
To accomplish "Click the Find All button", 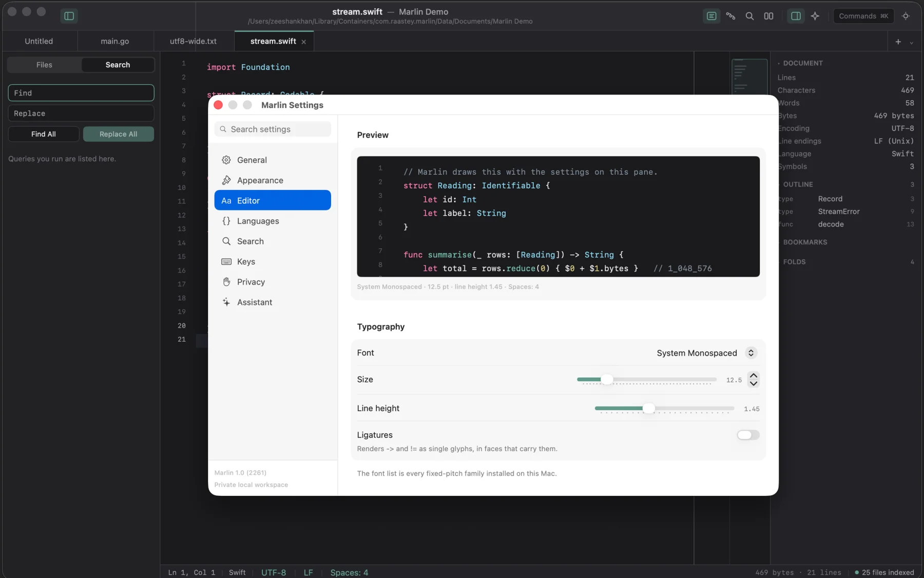I will [x=44, y=134].
